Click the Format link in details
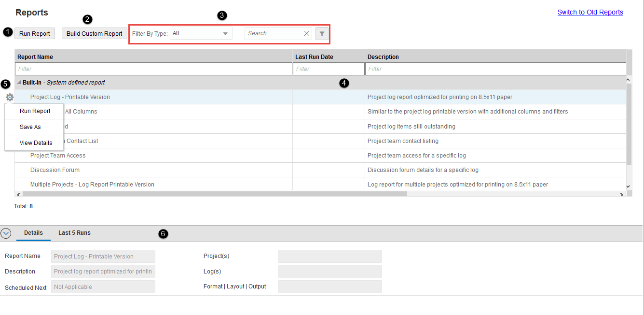644x315 pixels. point(213,286)
